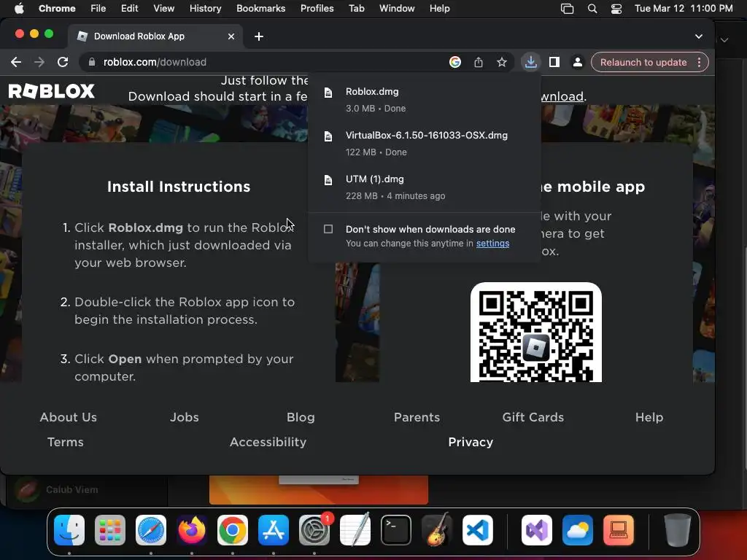Click the Roblox mobile app QR code
The height and width of the screenshot is (560, 747).
click(536, 332)
